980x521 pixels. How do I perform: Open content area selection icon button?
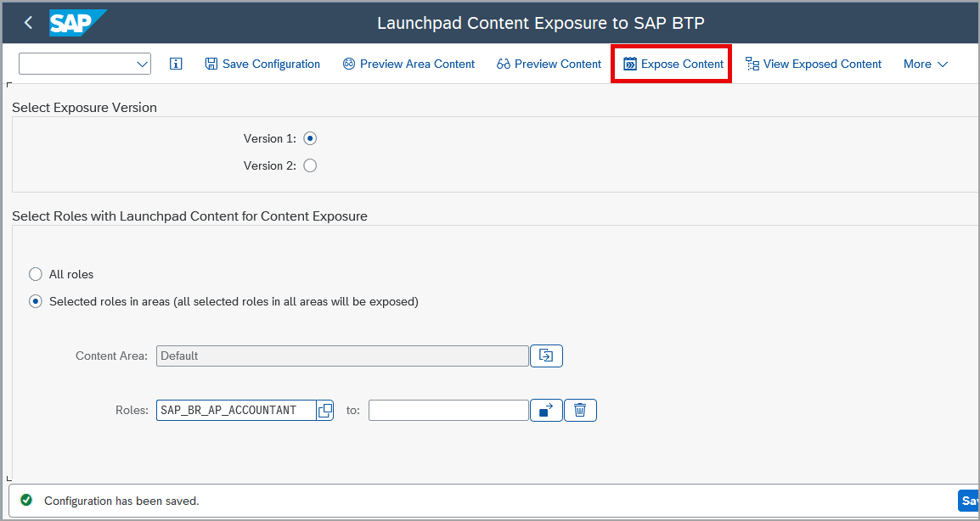pyautogui.click(x=546, y=356)
